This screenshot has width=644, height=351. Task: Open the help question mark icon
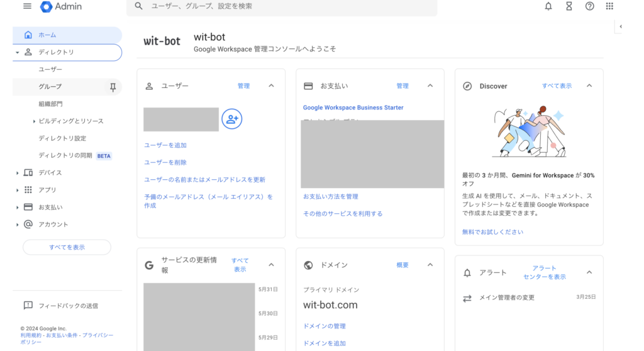click(x=589, y=6)
